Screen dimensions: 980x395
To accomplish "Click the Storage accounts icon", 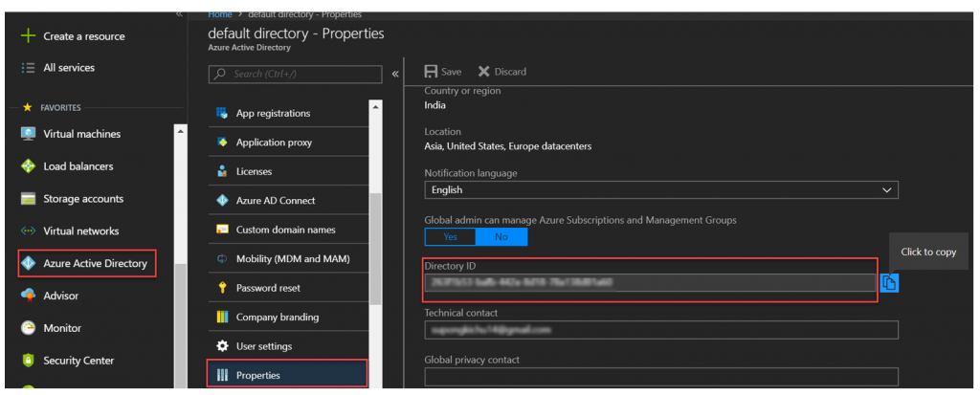I will point(28,199).
